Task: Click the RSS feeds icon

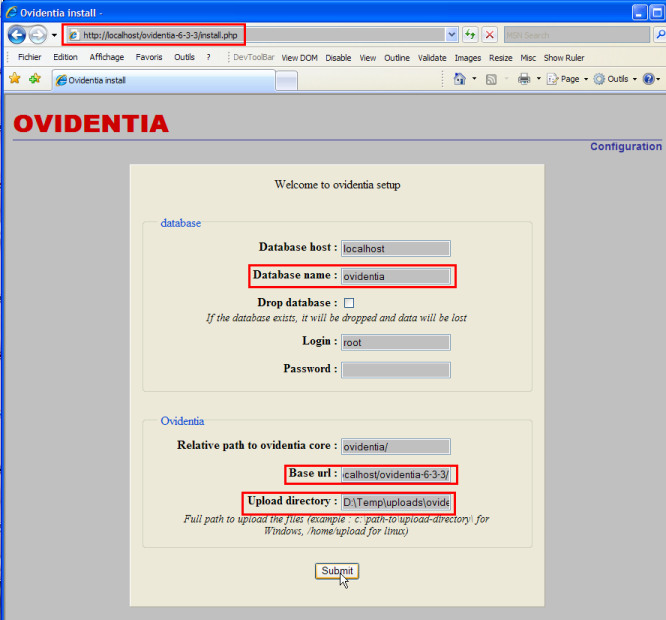Action: (491, 79)
